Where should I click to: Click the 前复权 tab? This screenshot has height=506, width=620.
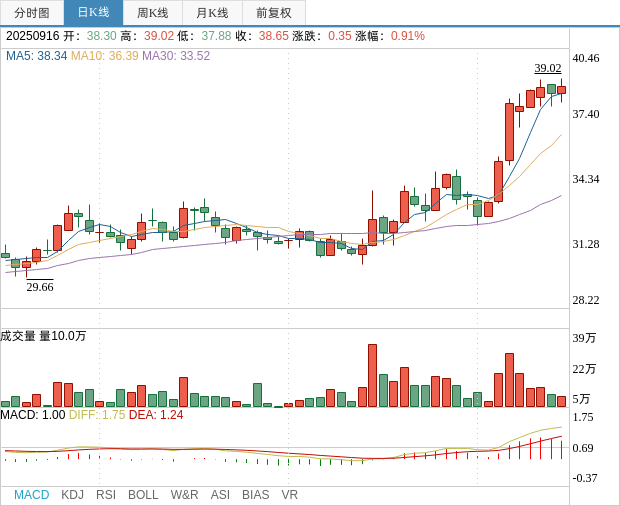pos(274,13)
